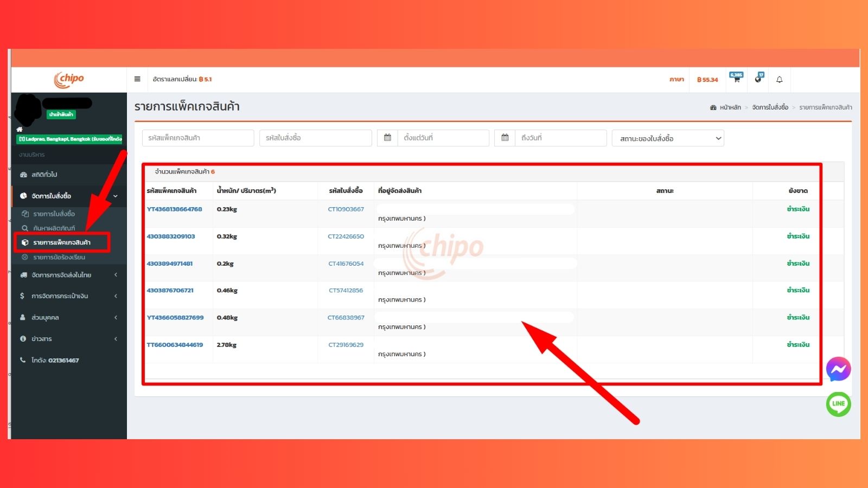Open package YT4368138664768 link
868x488 pixels.
point(174,209)
